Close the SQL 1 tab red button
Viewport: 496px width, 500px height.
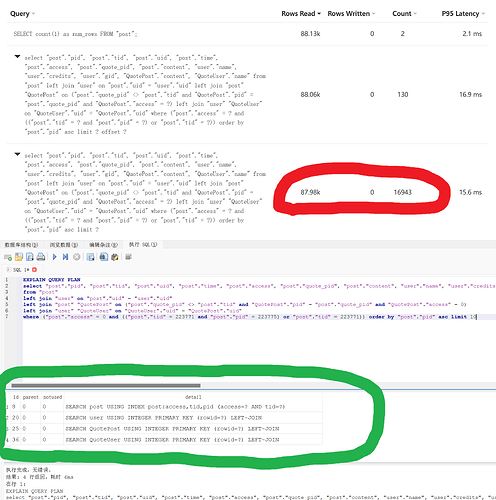[x=34, y=269]
